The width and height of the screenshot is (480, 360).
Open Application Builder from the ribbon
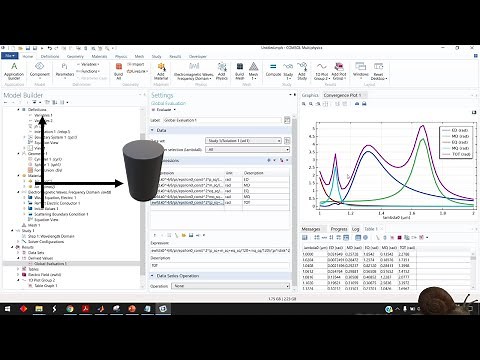pos(14,71)
